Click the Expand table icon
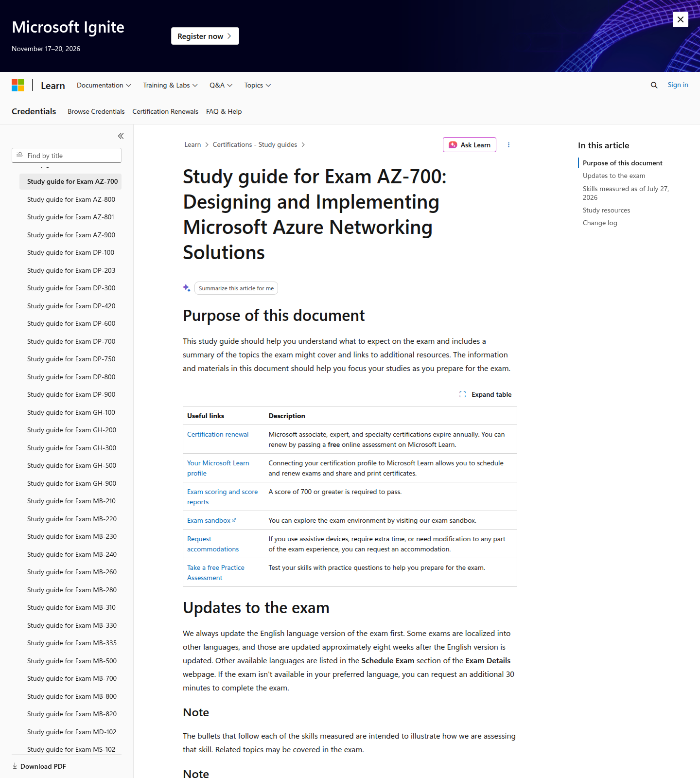 [x=463, y=394]
